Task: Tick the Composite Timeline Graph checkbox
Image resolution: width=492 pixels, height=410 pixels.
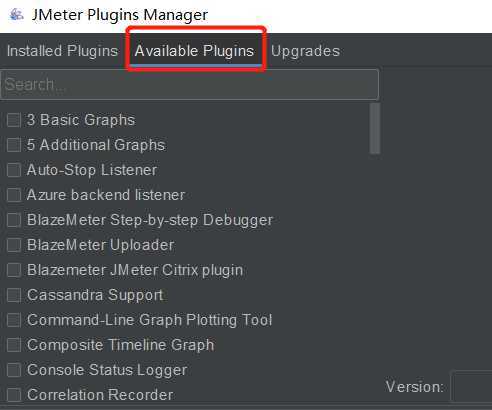Action: (14, 345)
